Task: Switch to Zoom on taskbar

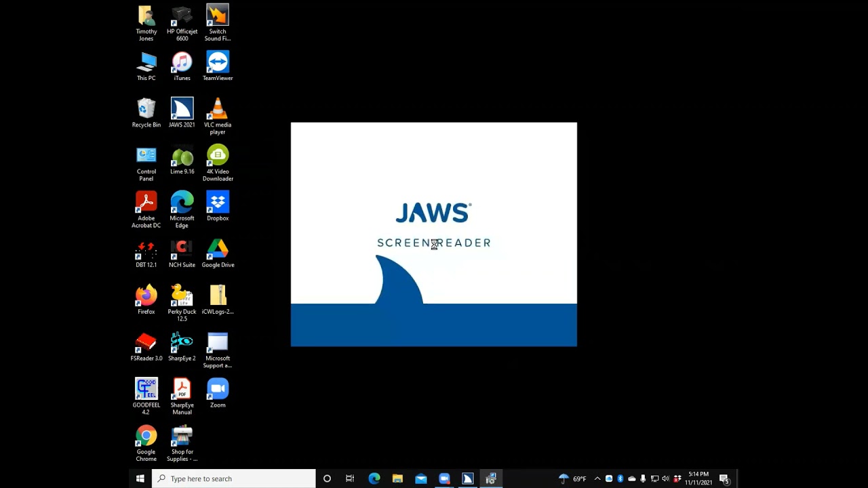Action: 444,479
